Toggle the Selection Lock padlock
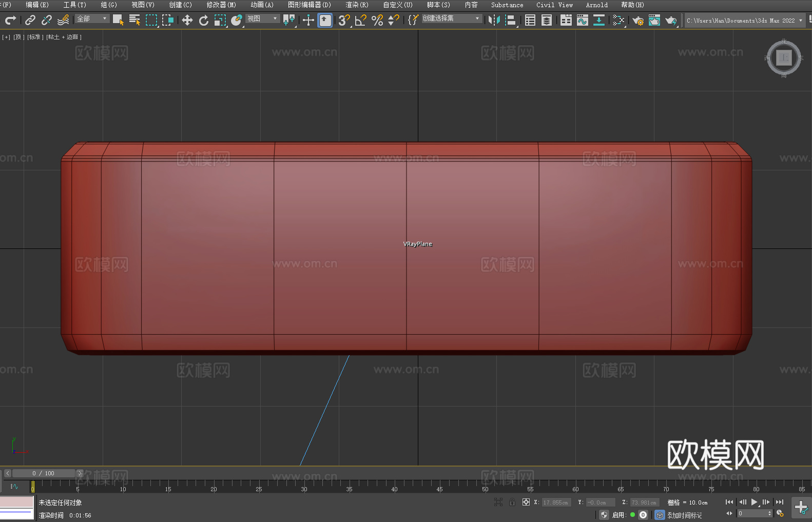 point(512,502)
